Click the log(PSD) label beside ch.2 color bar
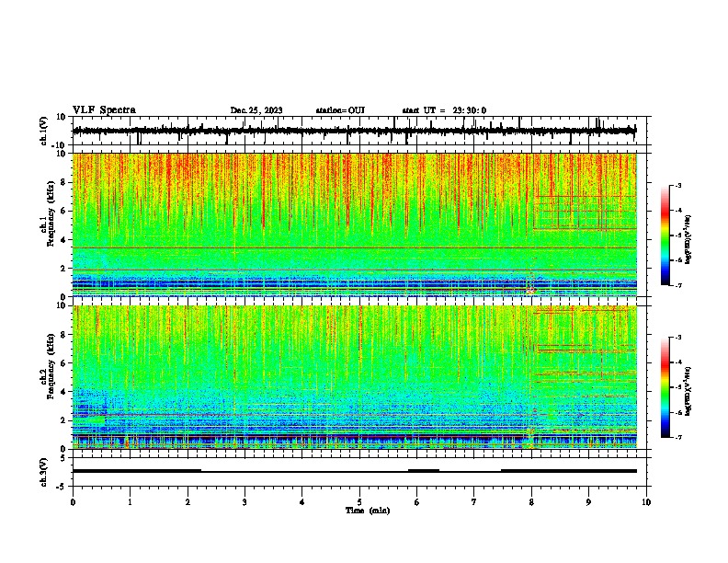 [688, 391]
